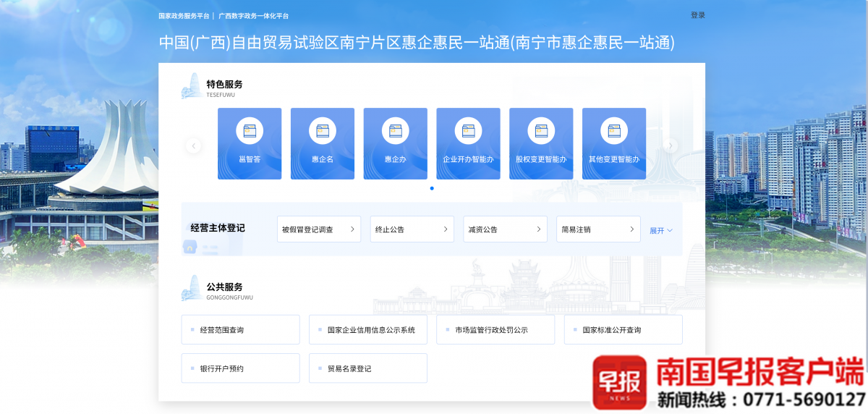Open 广西数字政务一体化平台 link
Screen dimensions: 868x414
tap(253, 16)
